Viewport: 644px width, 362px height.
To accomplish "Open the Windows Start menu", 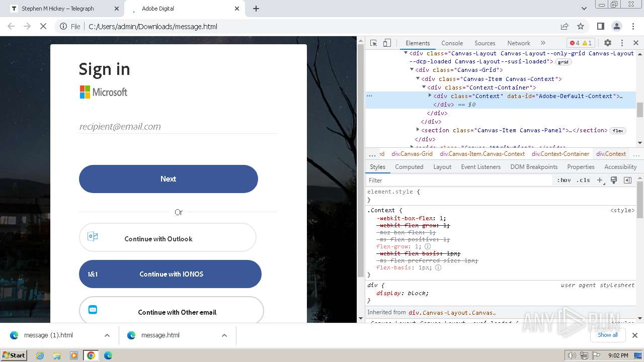I will [14, 355].
